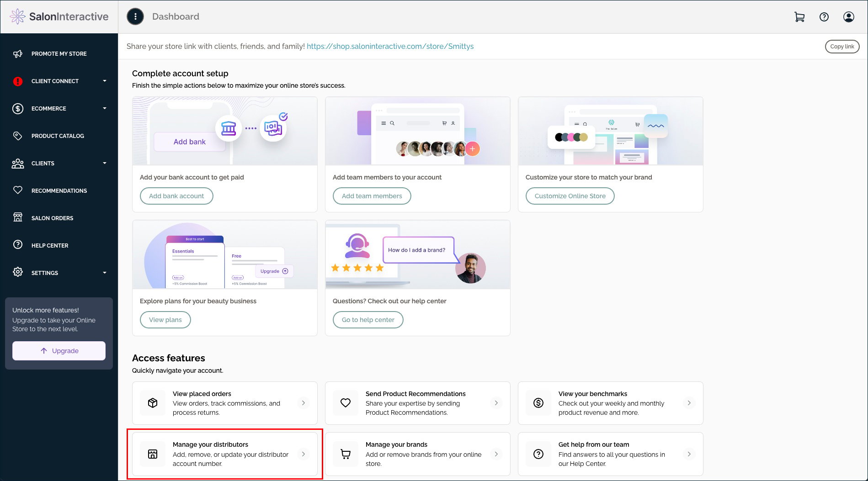Screen dimensions: 868x481
Task: Click the red alert icon next to Client Connect
Action: tap(18, 81)
